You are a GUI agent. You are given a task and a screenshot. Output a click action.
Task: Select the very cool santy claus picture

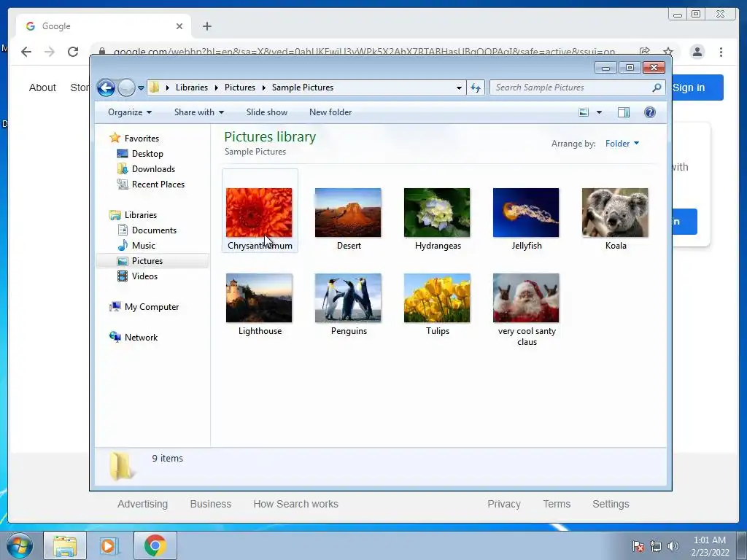(526, 298)
